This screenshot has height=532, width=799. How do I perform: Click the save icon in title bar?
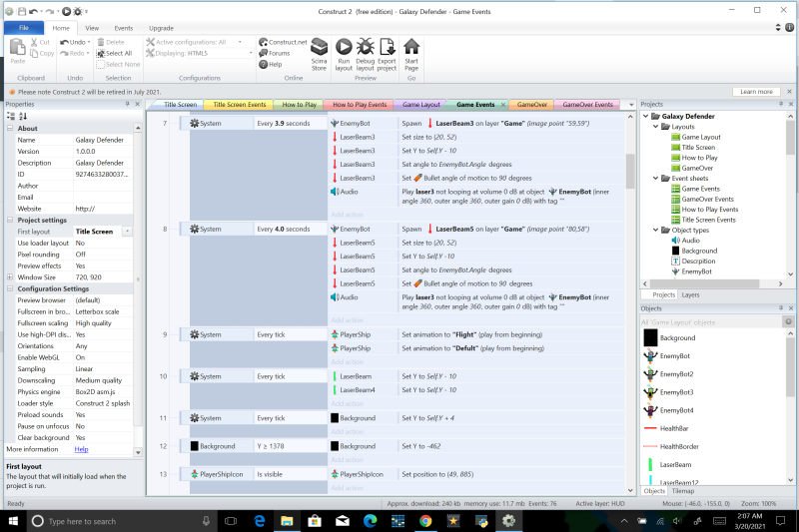[22, 11]
